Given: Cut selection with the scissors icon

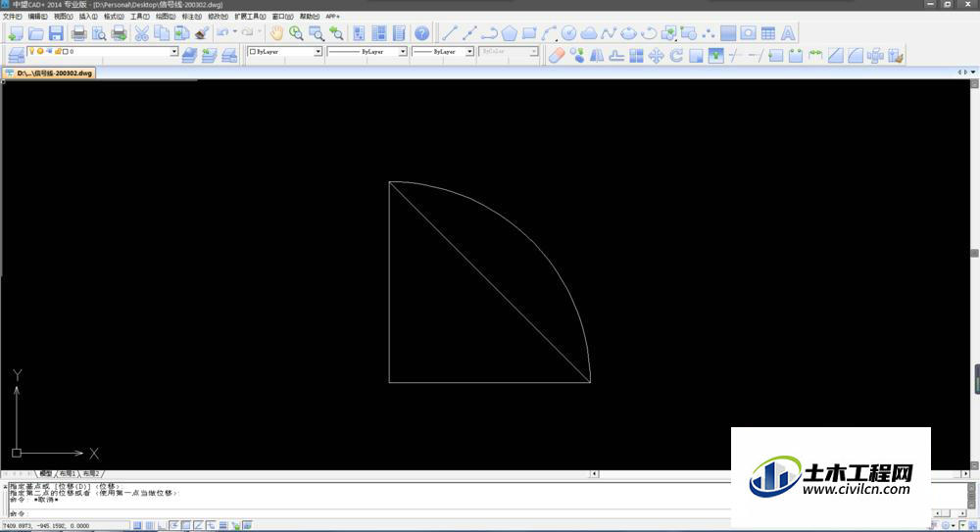Looking at the screenshot, I should [x=142, y=33].
